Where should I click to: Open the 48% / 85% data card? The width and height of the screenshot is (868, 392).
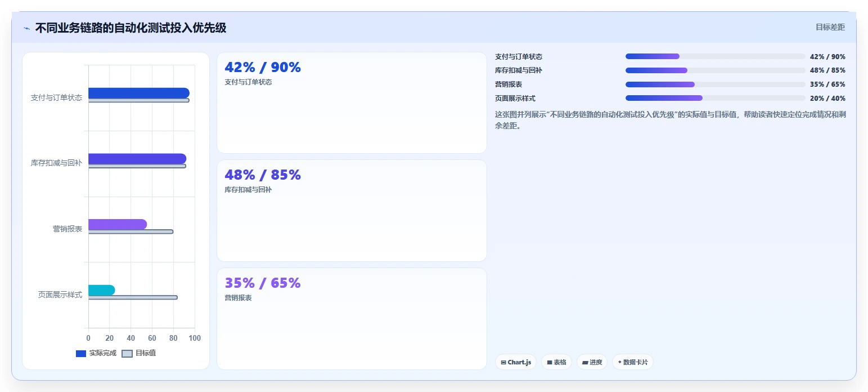pos(352,211)
